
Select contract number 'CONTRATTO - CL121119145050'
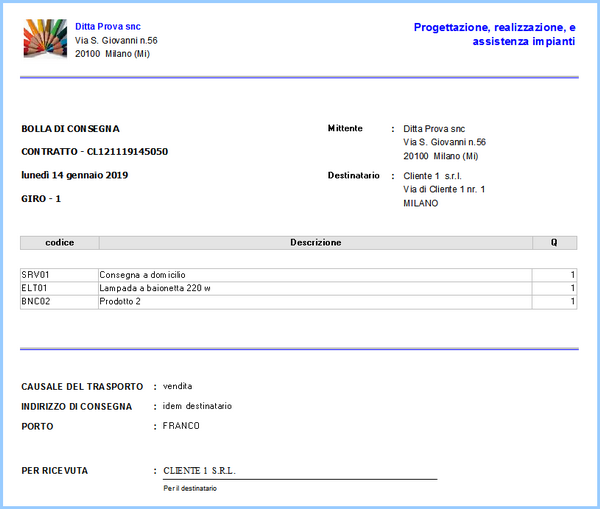95,152
